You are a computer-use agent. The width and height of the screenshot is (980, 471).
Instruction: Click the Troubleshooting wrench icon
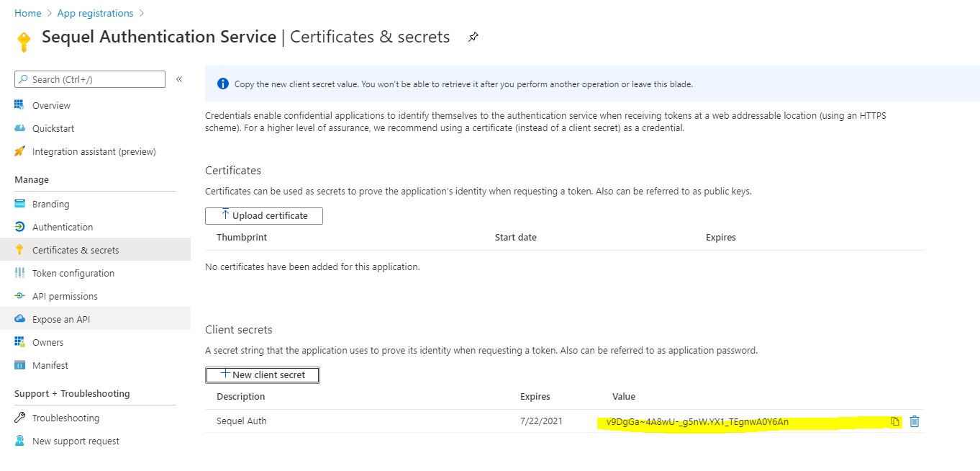[19, 418]
